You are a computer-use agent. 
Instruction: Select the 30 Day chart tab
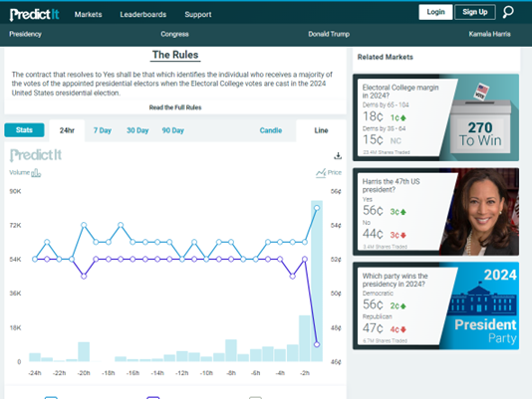137,130
